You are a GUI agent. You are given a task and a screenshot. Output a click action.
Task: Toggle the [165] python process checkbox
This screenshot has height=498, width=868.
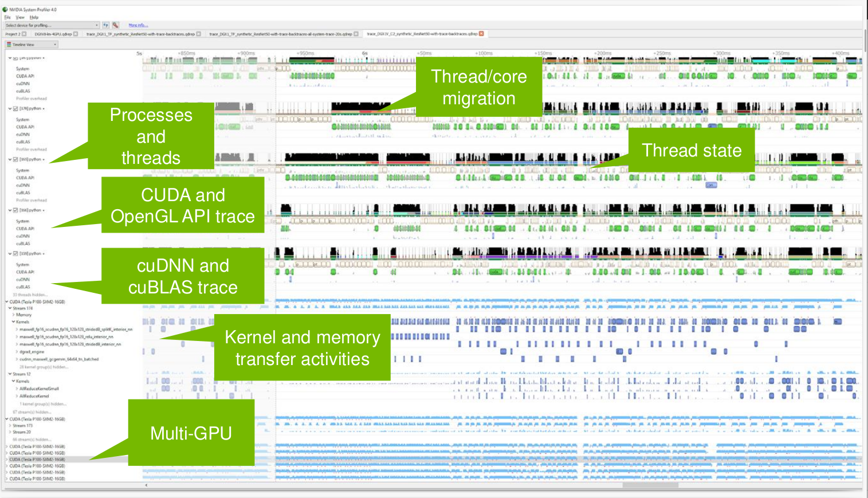coord(15,159)
